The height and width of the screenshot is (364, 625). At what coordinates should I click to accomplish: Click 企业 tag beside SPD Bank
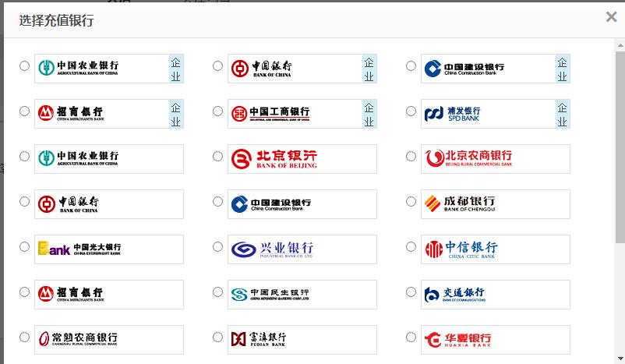563,114
